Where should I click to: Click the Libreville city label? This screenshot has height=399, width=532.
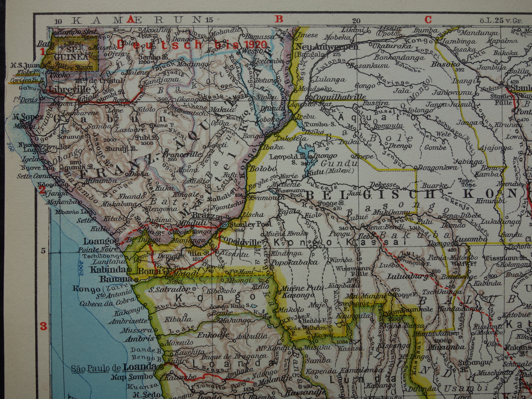coord(68,89)
